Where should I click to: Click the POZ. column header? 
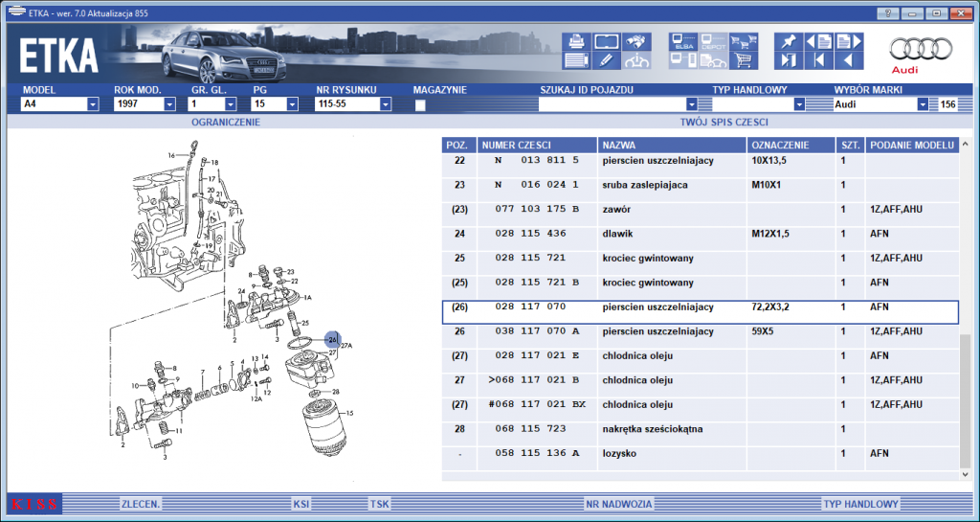[x=459, y=145]
